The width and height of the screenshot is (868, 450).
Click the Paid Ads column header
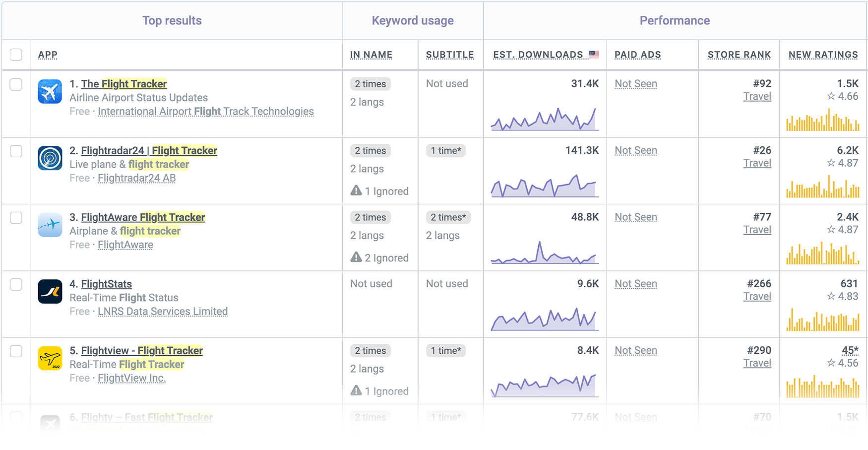pos(637,55)
